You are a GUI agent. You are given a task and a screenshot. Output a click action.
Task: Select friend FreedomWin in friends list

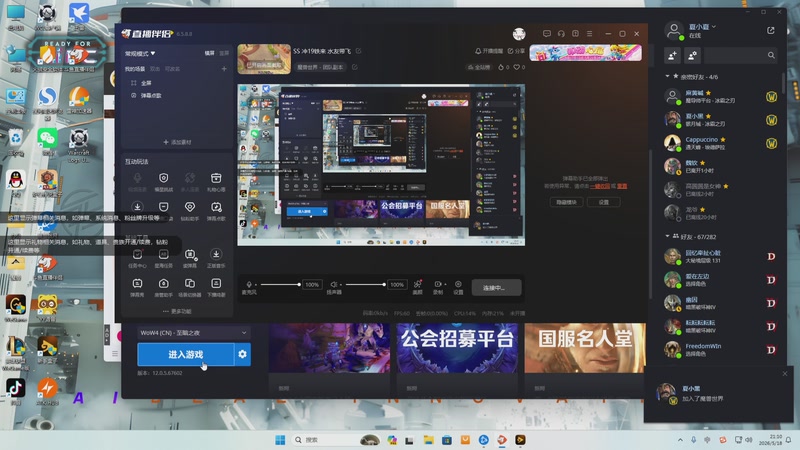click(721, 349)
